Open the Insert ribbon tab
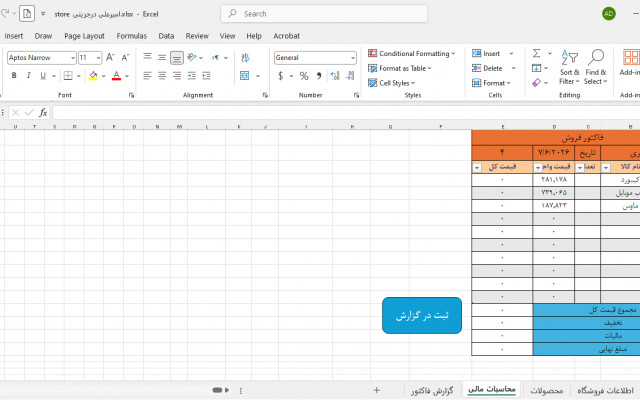Image resolution: width=640 pixels, height=400 pixels. (14, 36)
